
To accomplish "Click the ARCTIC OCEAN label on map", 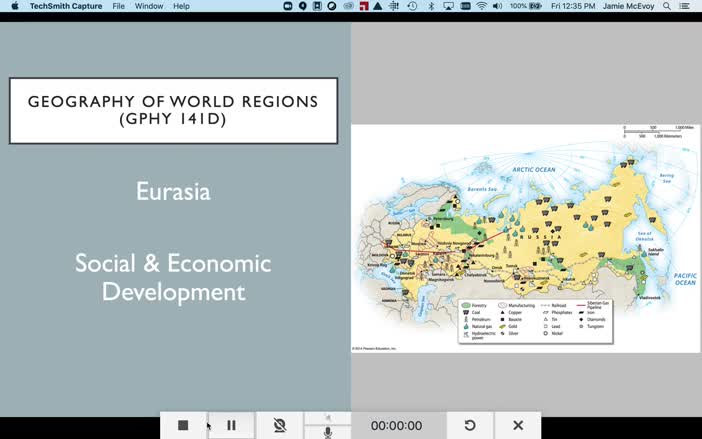I will tap(534, 170).
